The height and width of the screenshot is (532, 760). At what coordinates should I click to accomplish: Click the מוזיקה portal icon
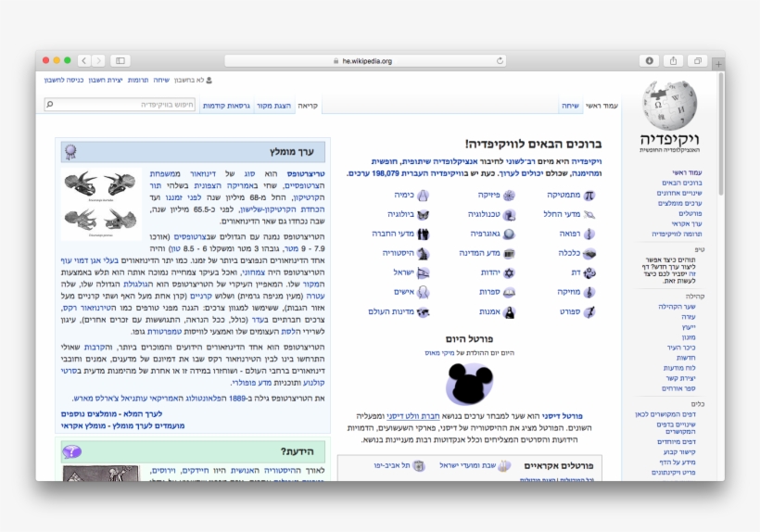coord(589,292)
